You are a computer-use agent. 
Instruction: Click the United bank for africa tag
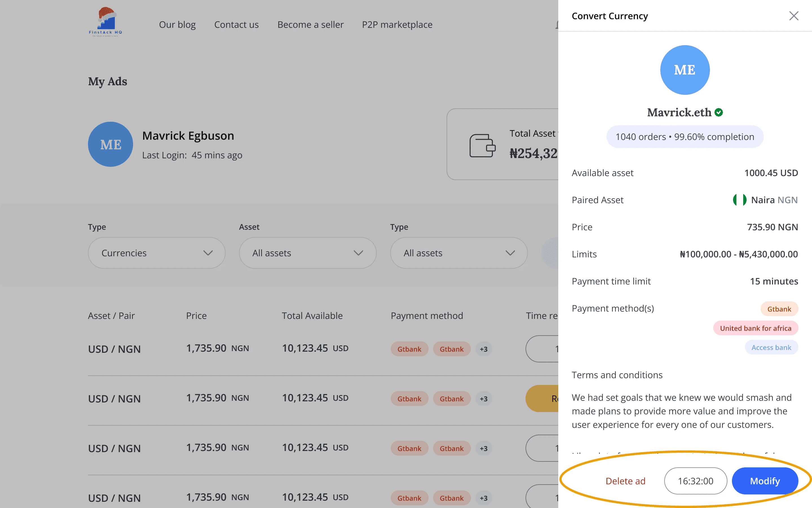click(x=756, y=328)
